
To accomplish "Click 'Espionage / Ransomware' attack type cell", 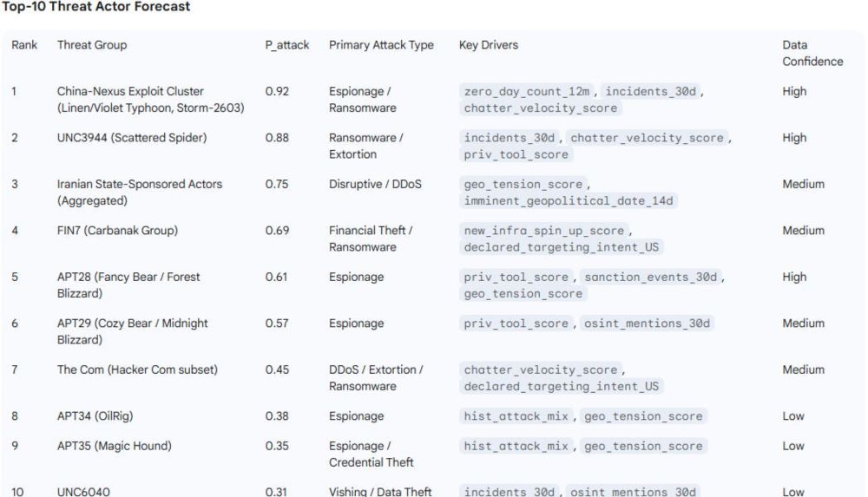I will [363, 100].
